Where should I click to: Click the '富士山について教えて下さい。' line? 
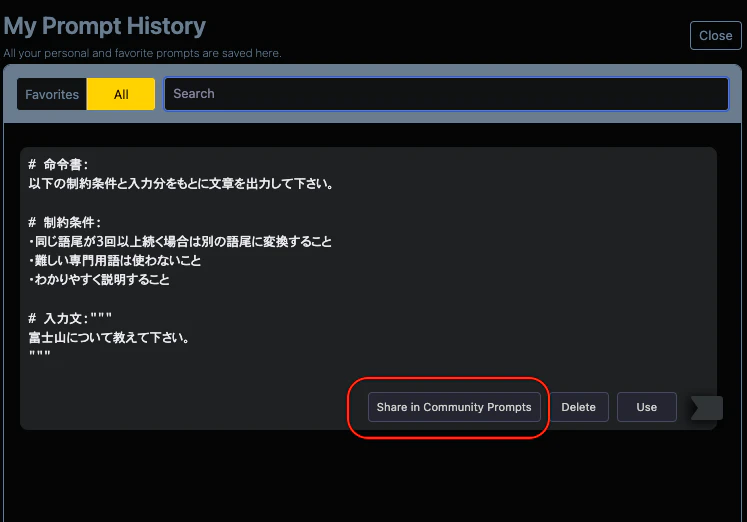(109, 338)
